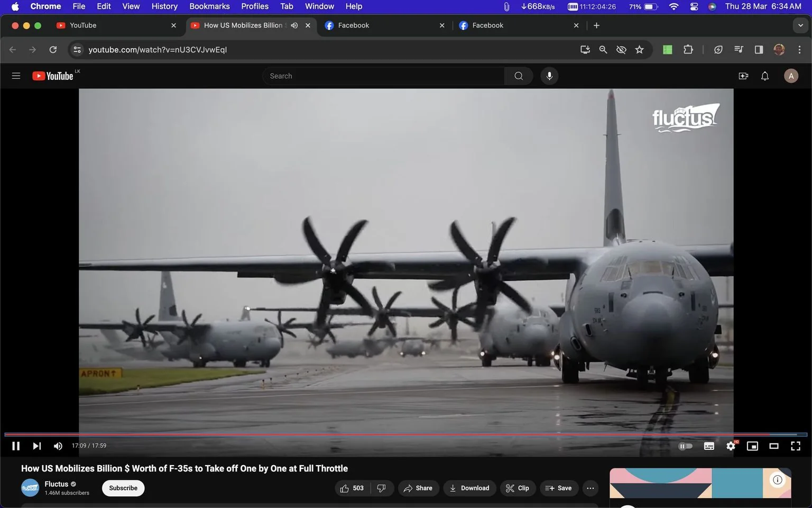
Task: Click the search magnifier button
Action: (x=519, y=76)
